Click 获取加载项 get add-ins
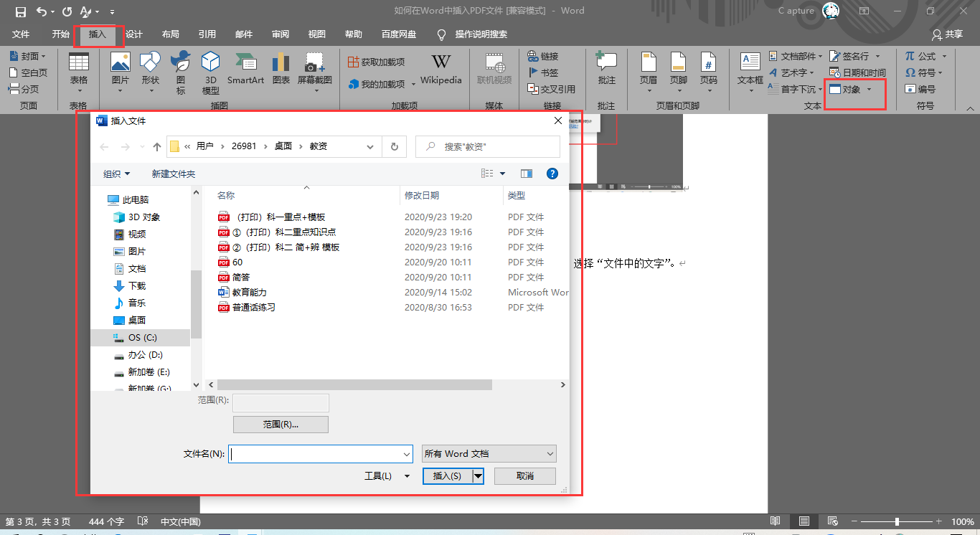The width and height of the screenshot is (980, 535). pyautogui.click(x=376, y=62)
